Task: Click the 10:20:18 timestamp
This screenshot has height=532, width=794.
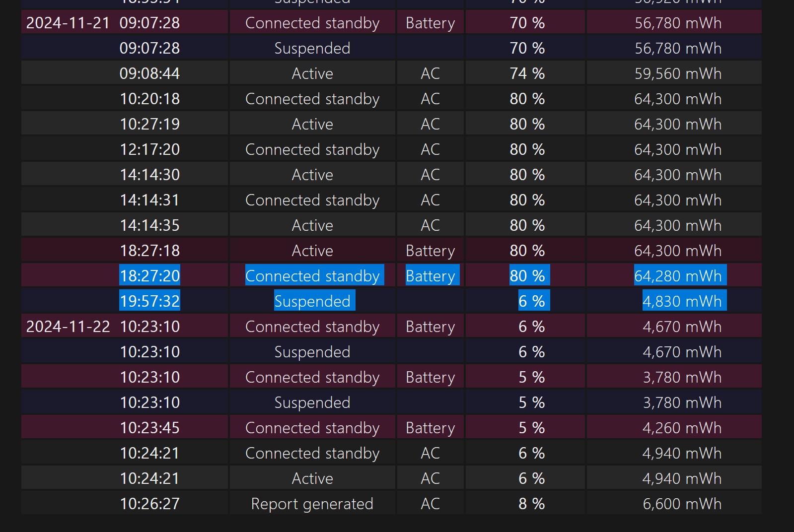Action: tap(149, 99)
